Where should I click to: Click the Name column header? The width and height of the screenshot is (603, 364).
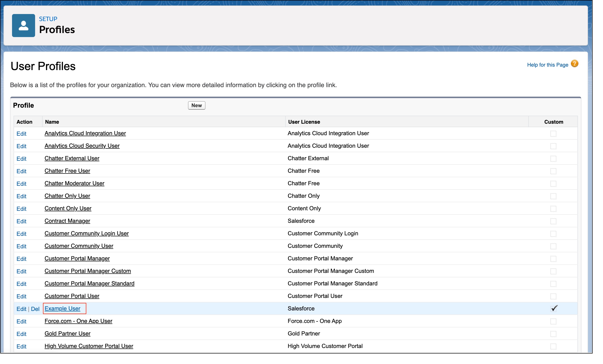[x=52, y=122]
